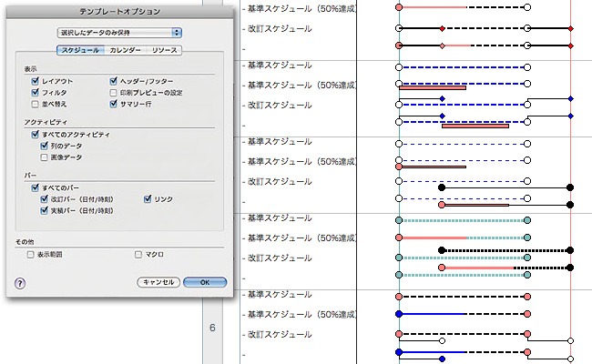
Task: Toggle the フィルタ checkbox
Action: (x=34, y=92)
